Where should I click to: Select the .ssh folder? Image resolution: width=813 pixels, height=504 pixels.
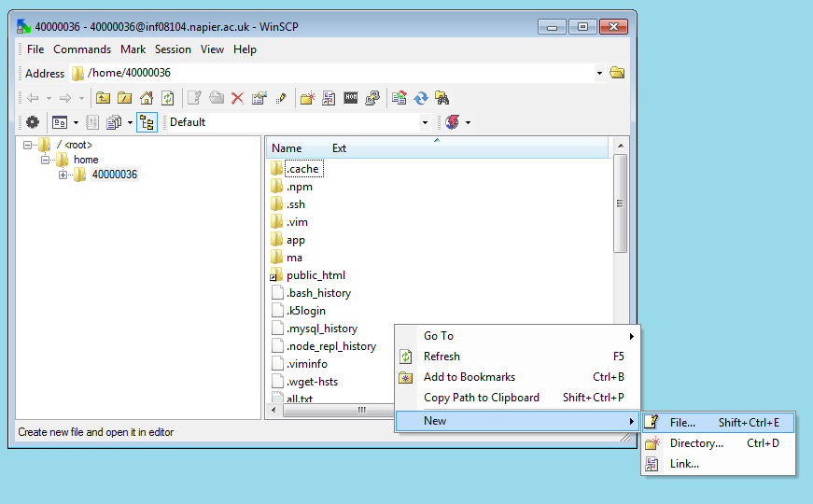(288, 204)
